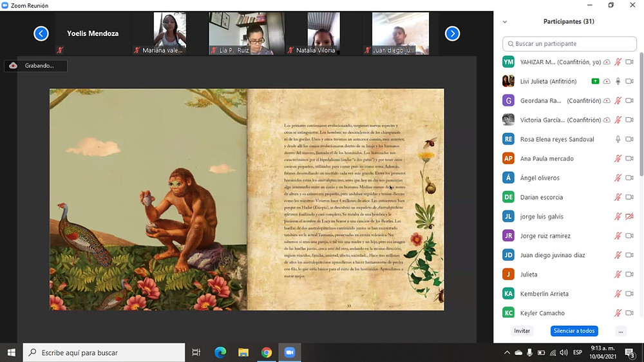Click muted microphone icon for Darian escorcia
The image size is (644, 362).
[x=618, y=197]
